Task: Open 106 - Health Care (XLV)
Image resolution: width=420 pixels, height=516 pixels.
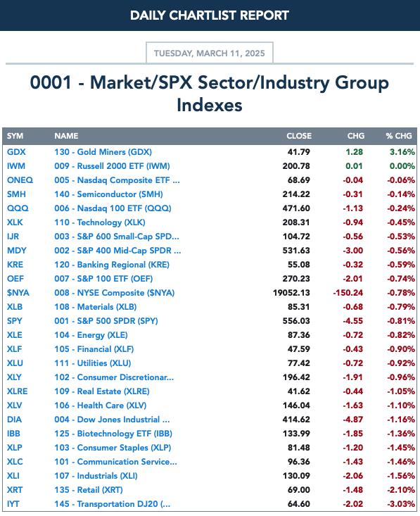Action: pos(101,405)
